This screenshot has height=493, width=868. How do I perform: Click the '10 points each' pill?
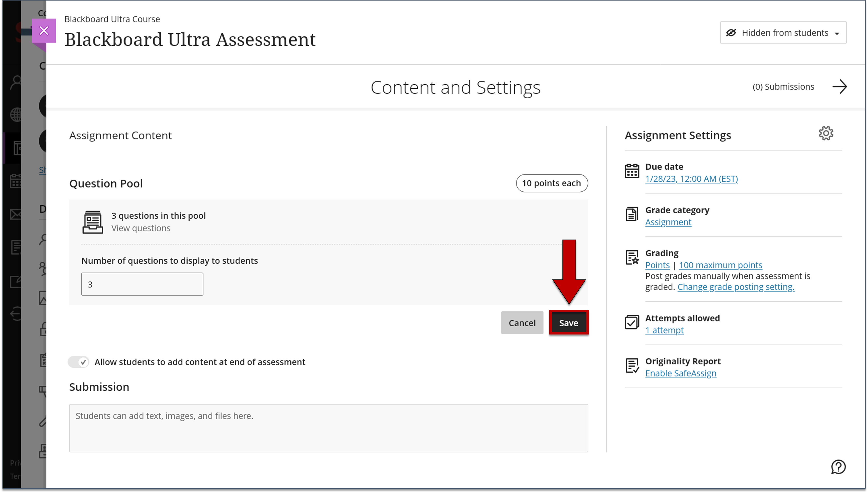551,183
